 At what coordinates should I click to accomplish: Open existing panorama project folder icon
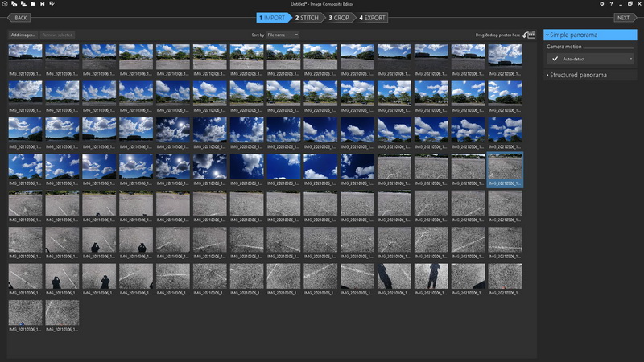tap(32, 4)
